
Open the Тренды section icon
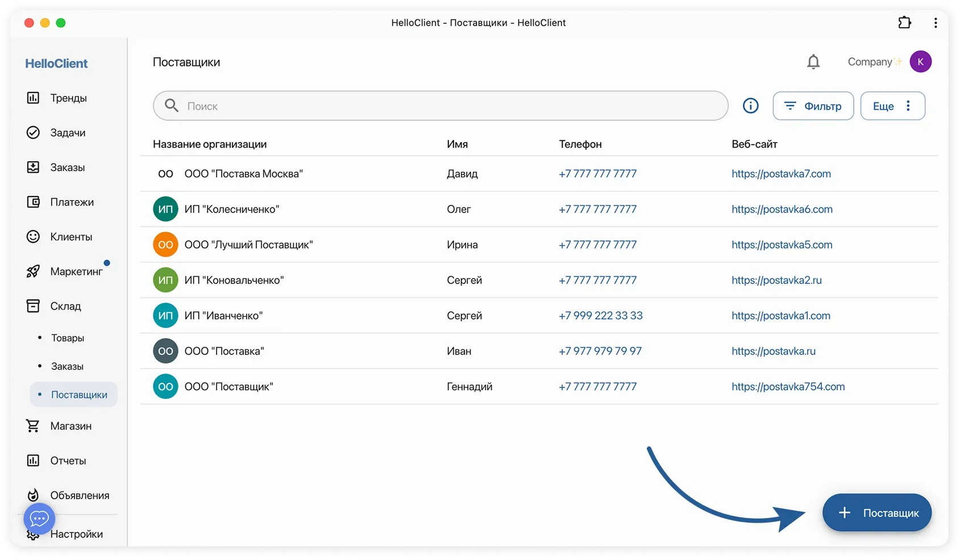point(33,98)
